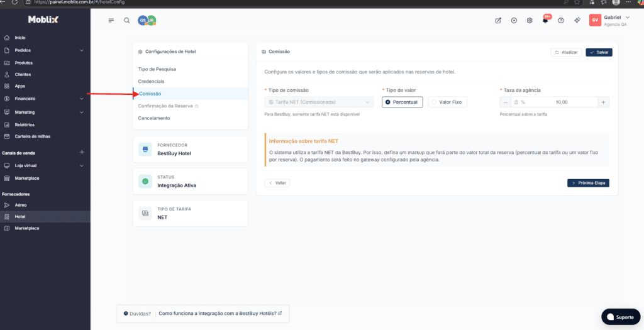The image size is (644, 330).
Task: Click the hamburger menu icon in top bar
Action: (111, 20)
